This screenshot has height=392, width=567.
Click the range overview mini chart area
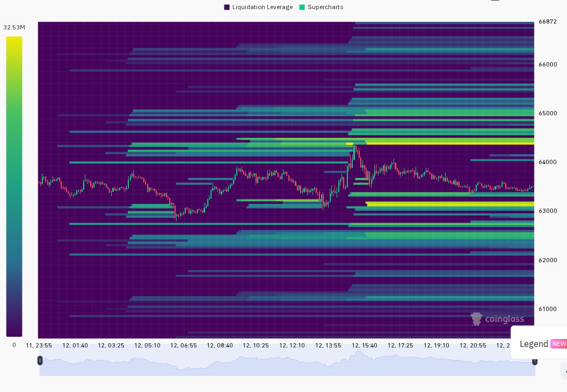coord(287,363)
